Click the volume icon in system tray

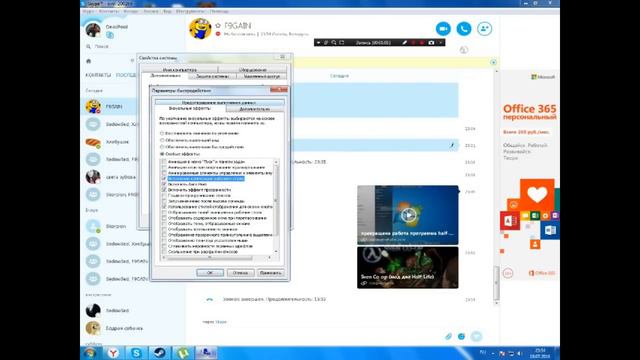520,353
